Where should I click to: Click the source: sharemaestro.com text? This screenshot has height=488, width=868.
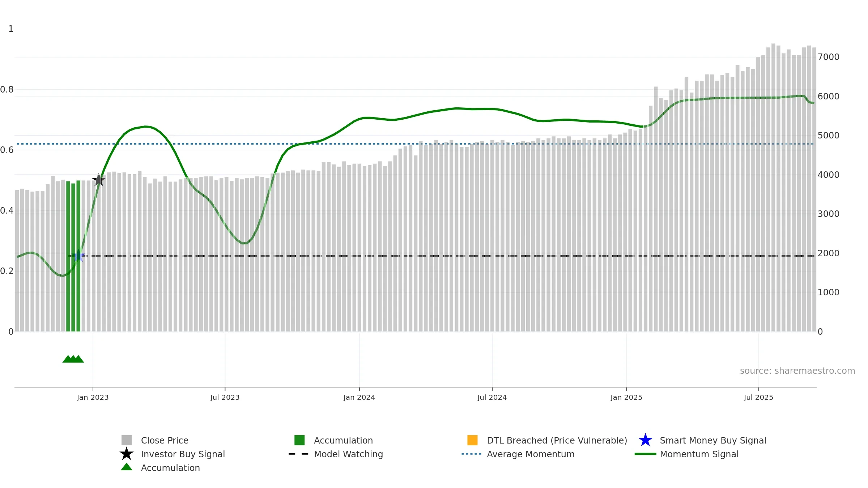(797, 371)
